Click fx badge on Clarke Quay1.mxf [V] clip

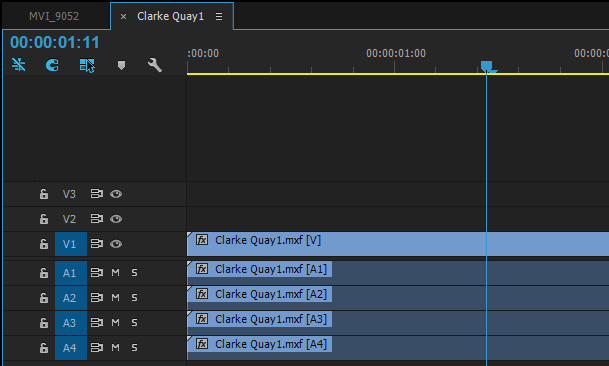(x=202, y=240)
